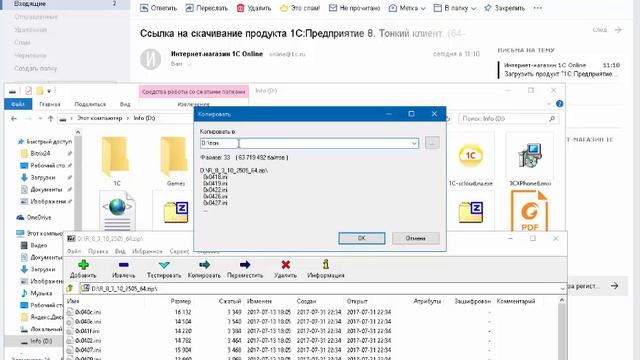Click the Explorer search box
The image size is (640, 360).
tap(508, 119)
